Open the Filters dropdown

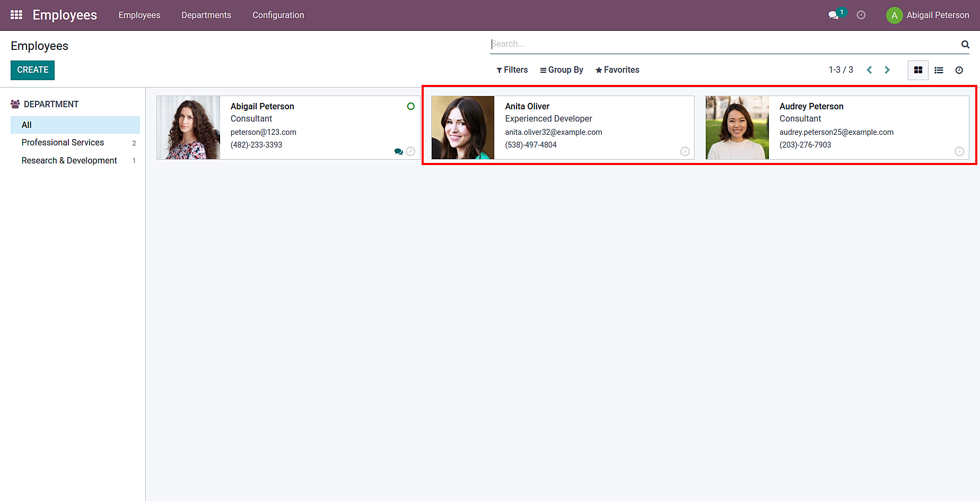click(x=512, y=70)
